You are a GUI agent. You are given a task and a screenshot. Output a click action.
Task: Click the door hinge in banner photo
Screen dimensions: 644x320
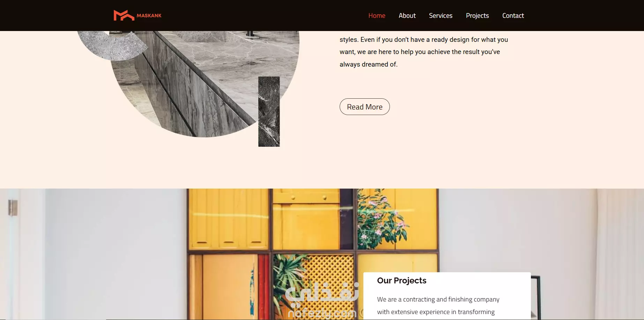pos(13,208)
